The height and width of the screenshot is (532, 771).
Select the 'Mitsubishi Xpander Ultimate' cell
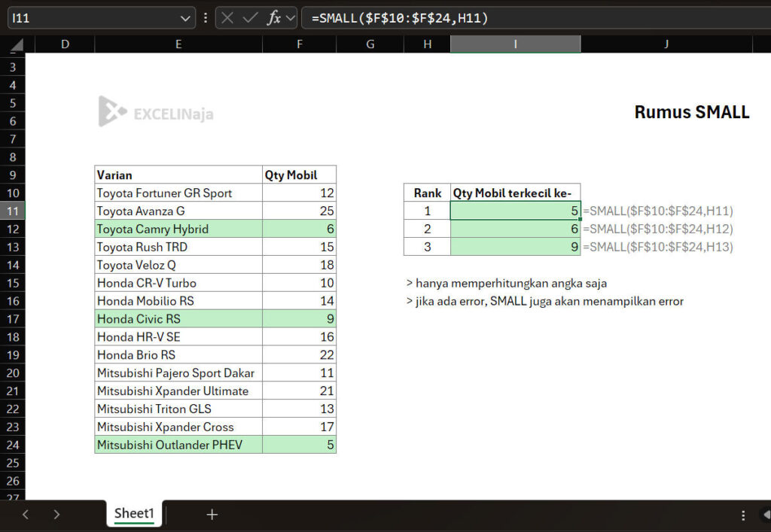[x=178, y=391]
